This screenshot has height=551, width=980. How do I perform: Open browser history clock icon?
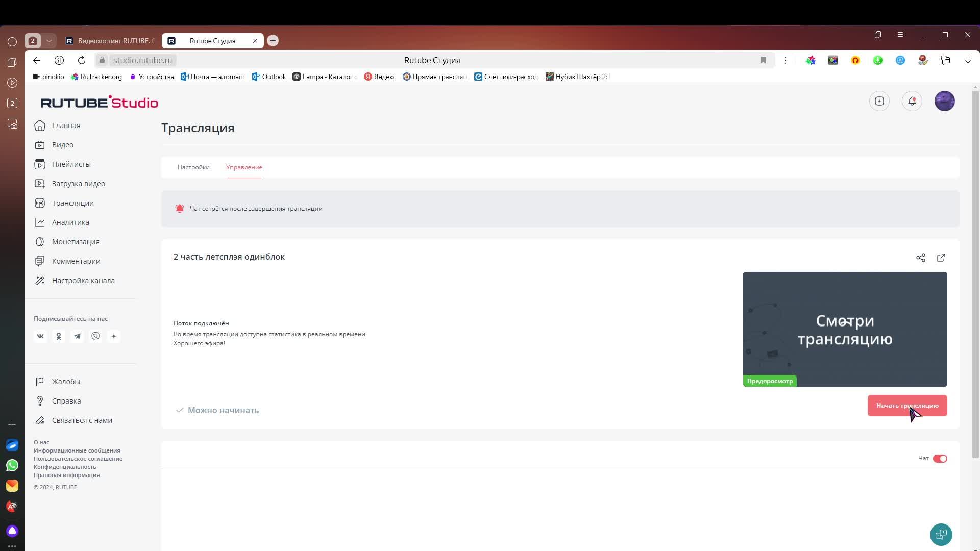[12, 42]
